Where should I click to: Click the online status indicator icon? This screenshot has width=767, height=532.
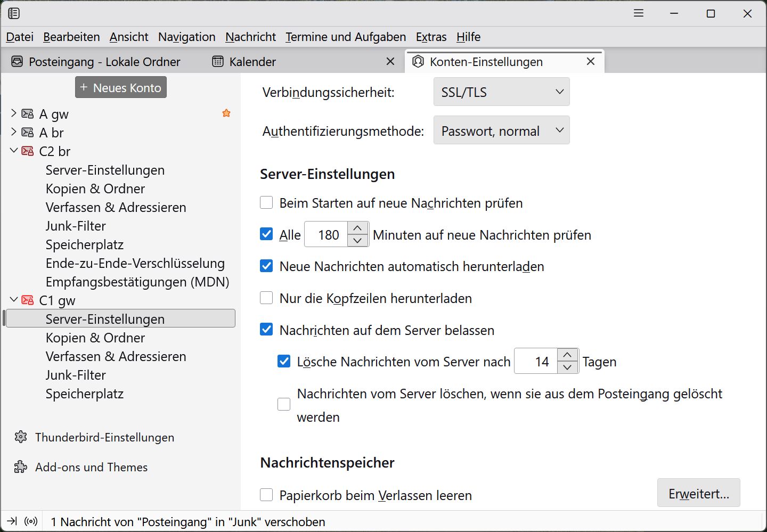[31, 521]
